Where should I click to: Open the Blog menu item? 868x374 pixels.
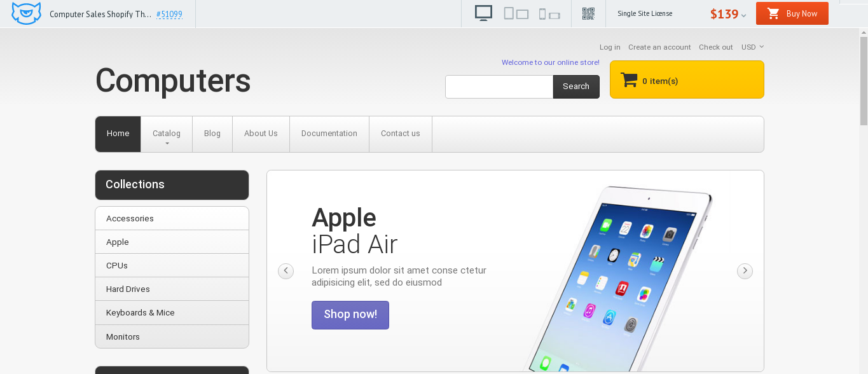coord(212,134)
